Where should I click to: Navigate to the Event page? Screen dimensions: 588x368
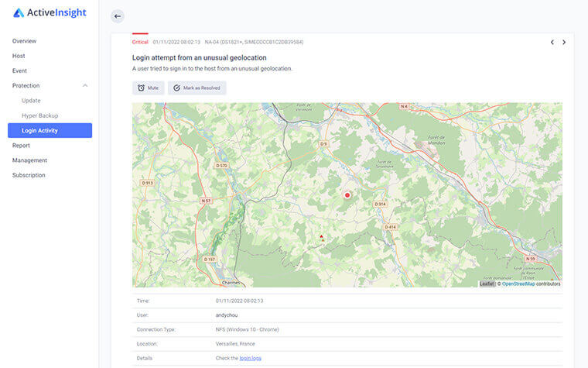point(19,71)
